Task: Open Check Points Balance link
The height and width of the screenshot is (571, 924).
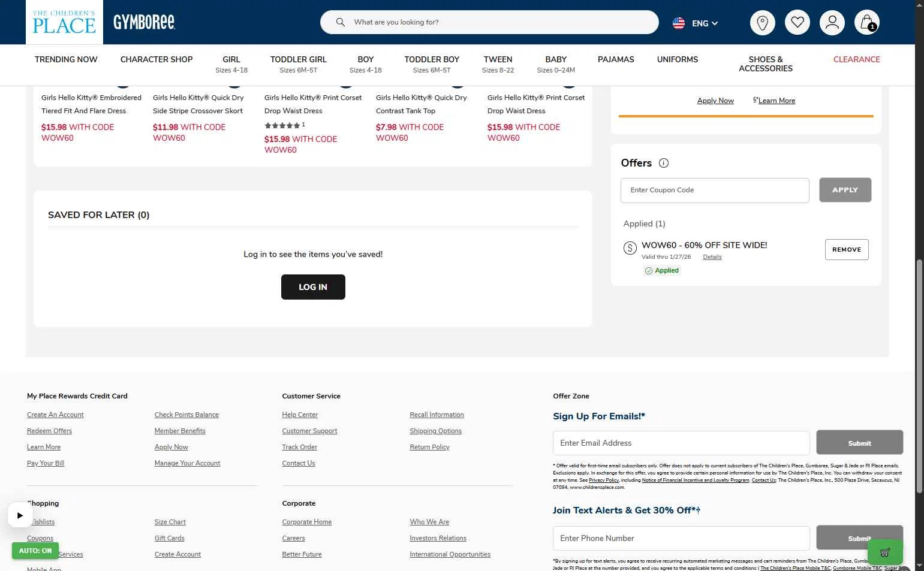Action: tap(186, 415)
